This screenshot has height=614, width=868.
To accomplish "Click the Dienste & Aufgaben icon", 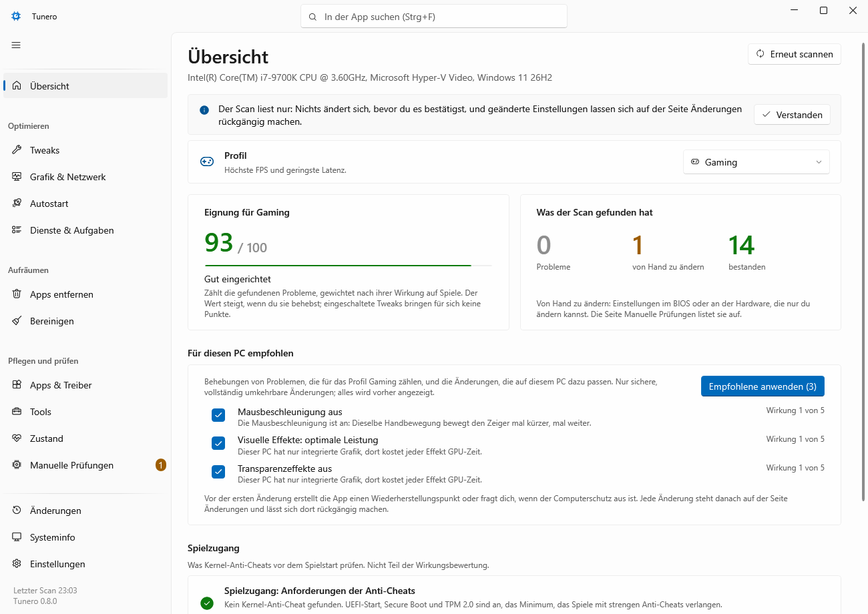I will click(17, 230).
